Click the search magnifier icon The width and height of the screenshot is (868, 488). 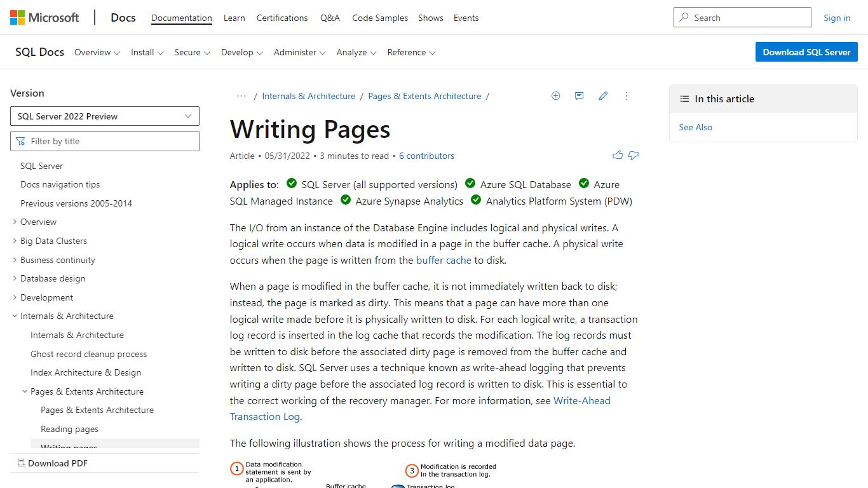coord(684,18)
